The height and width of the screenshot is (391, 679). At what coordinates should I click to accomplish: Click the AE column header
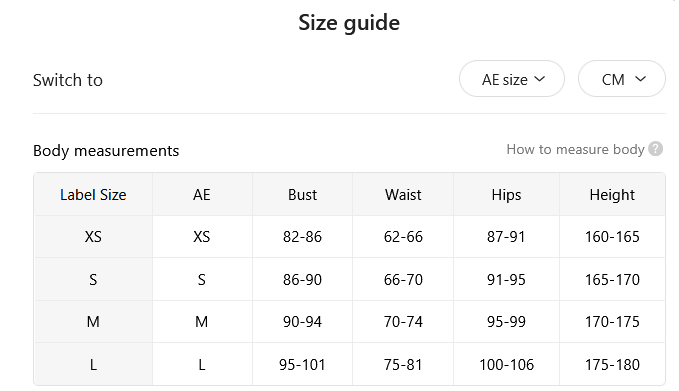202,194
